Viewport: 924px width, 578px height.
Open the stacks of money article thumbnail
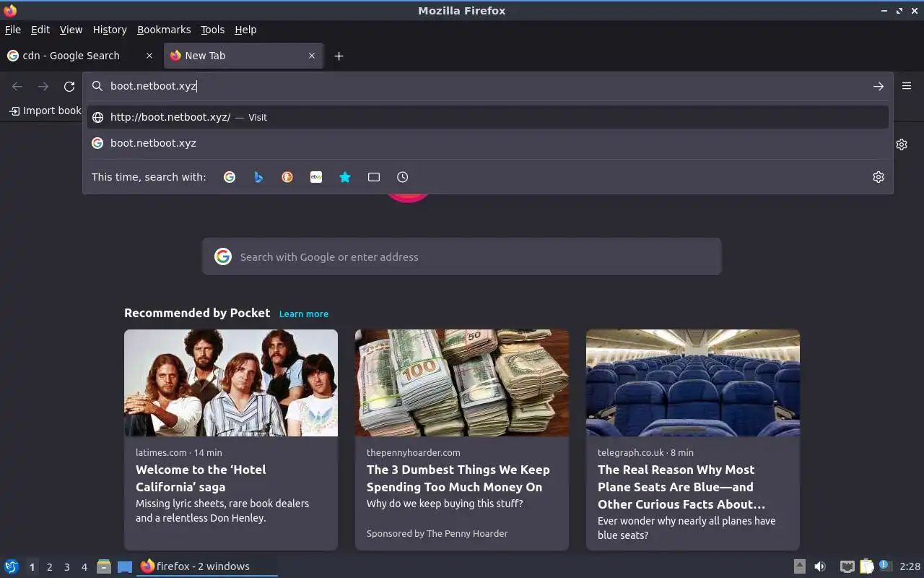click(462, 383)
